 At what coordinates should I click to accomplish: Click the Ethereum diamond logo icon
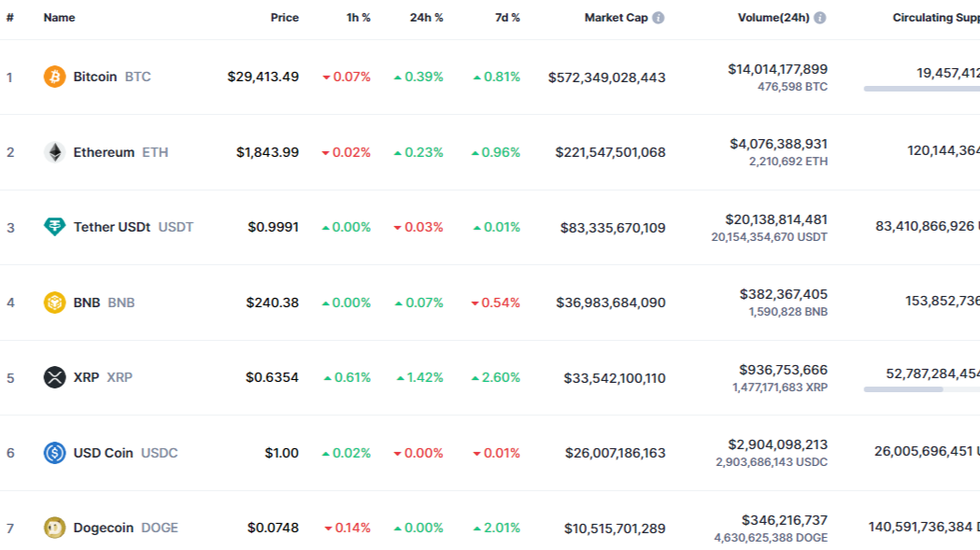[54, 152]
